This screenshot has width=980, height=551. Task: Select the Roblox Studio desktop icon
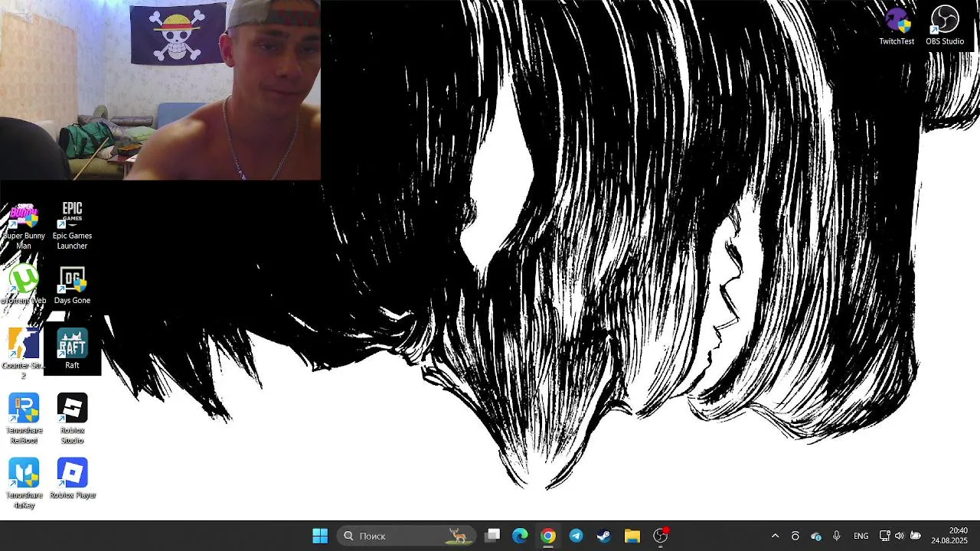tap(72, 419)
